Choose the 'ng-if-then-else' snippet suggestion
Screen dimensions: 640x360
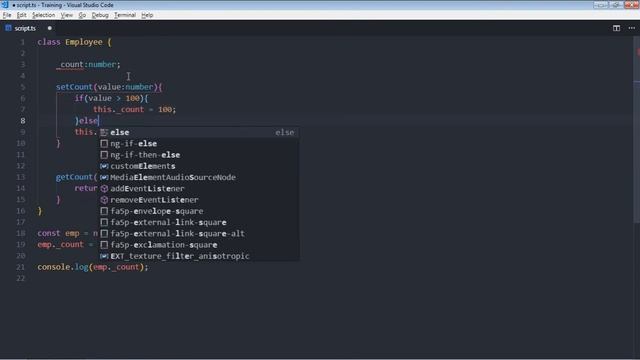200,155
